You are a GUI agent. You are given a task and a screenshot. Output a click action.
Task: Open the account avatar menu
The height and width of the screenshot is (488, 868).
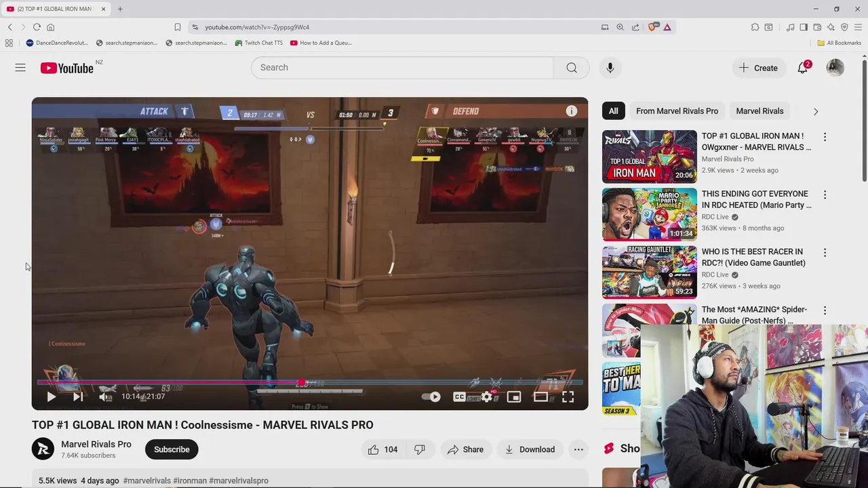coord(835,68)
